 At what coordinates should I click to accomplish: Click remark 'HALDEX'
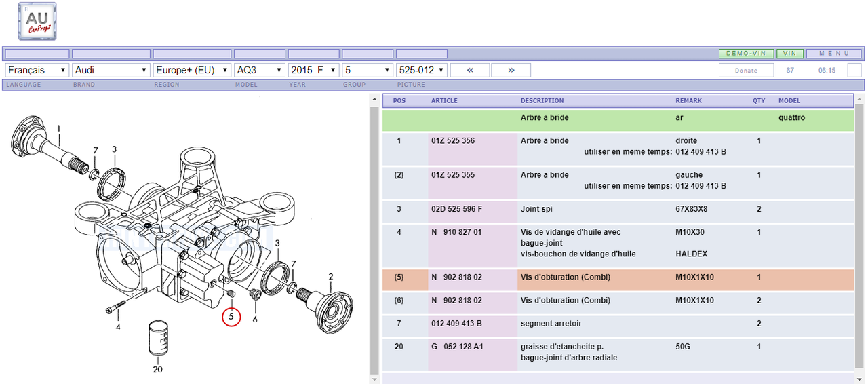click(x=690, y=254)
